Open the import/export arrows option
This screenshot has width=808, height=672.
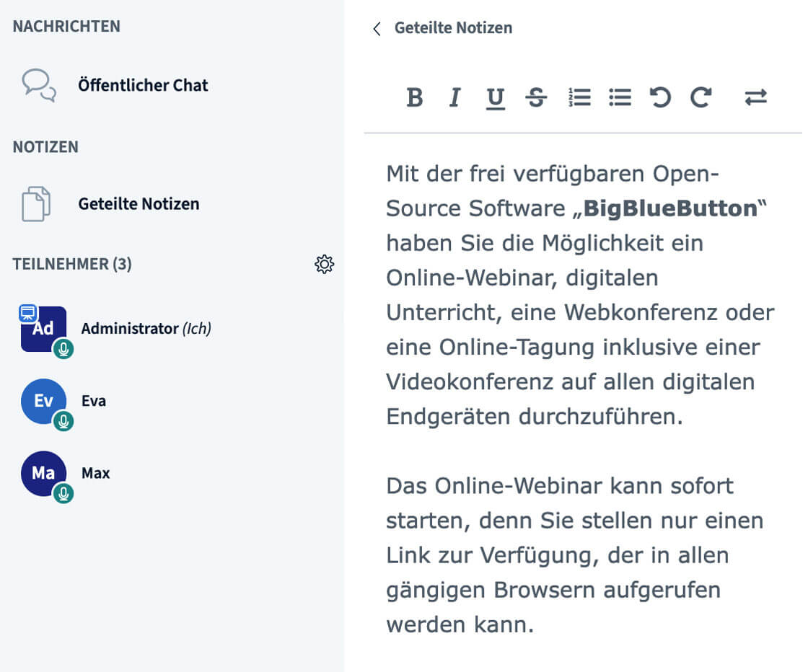tap(756, 97)
